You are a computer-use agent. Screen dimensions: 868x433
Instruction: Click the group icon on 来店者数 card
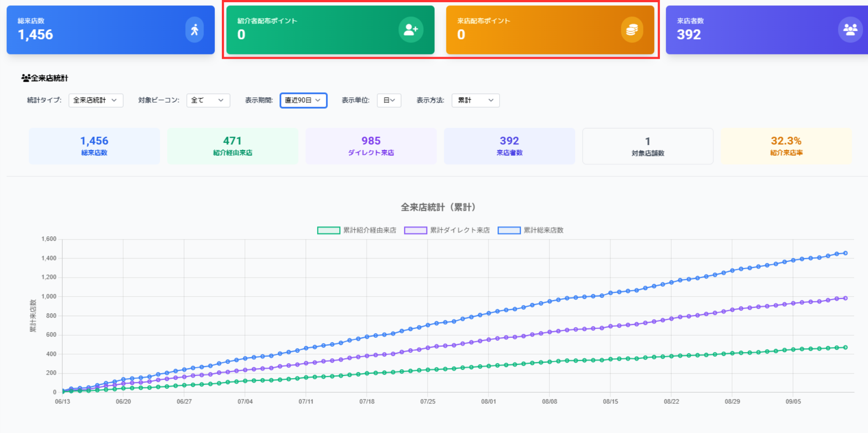[850, 30]
